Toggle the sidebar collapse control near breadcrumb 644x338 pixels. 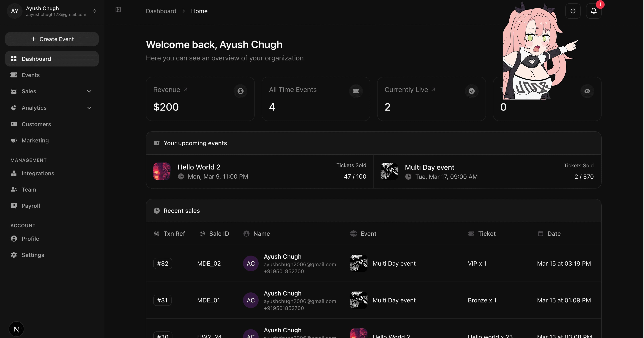(118, 10)
